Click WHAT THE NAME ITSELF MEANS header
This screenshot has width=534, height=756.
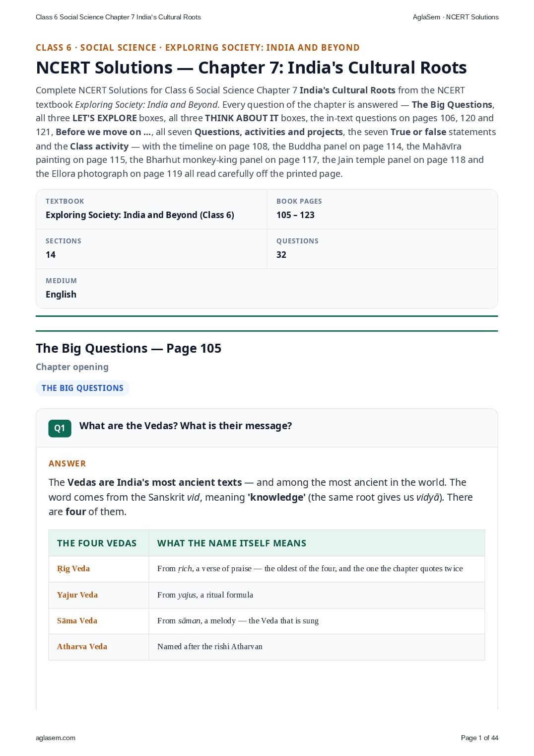tap(232, 543)
